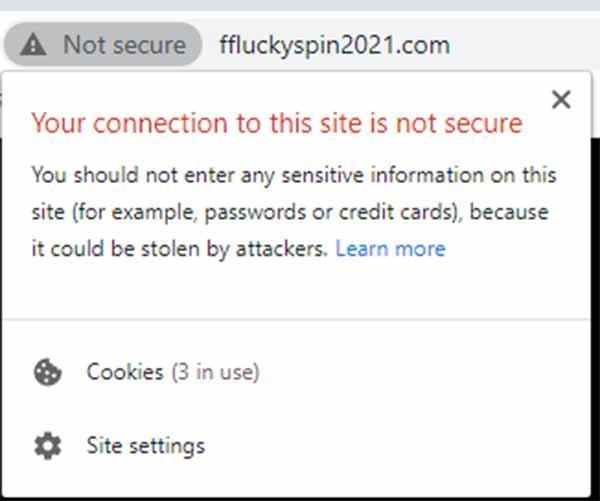600x501 pixels.
Task: Close the site information popup with X
Action: (x=561, y=100)
